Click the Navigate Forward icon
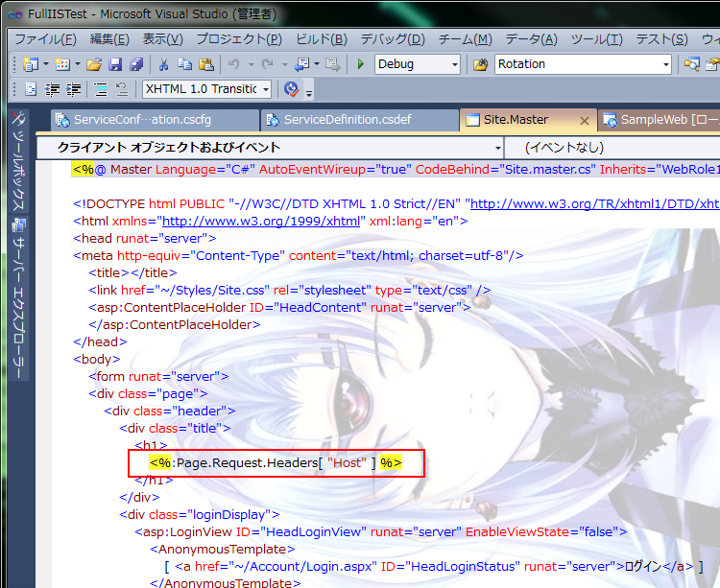This screenshot has width=720, height=588. click(332, 64)
